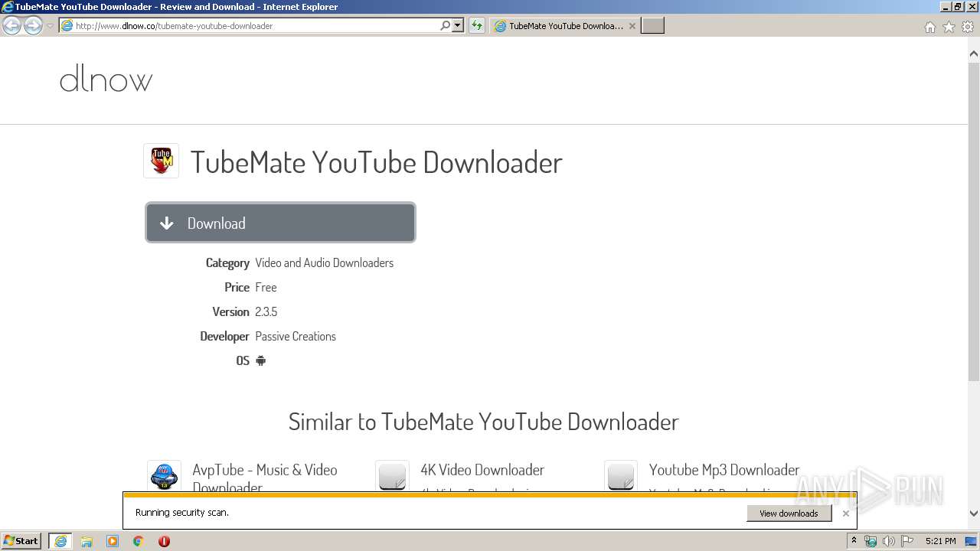Select the TubeMate YouTube Downloader tab
Screen dimensions: 980x551
(x=565, y=26)
